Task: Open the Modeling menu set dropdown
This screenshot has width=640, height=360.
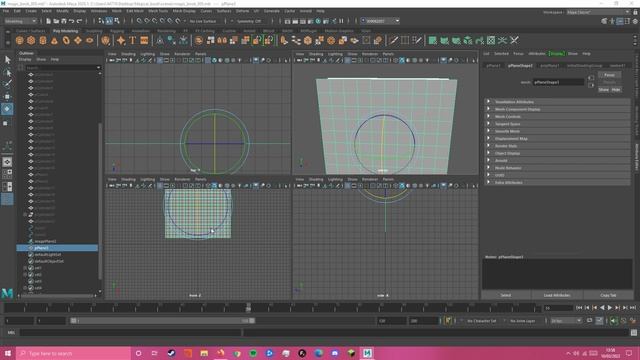Action: 20,21
